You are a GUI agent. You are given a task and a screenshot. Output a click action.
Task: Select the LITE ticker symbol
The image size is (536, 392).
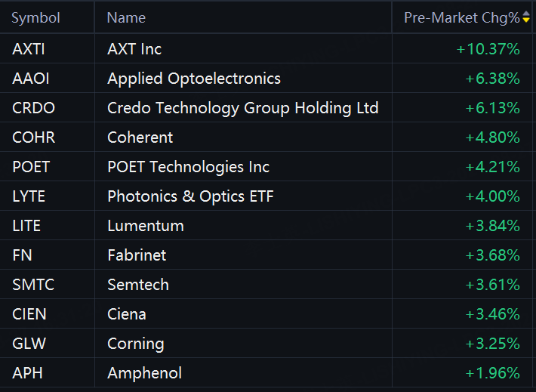tap(26, 226)
